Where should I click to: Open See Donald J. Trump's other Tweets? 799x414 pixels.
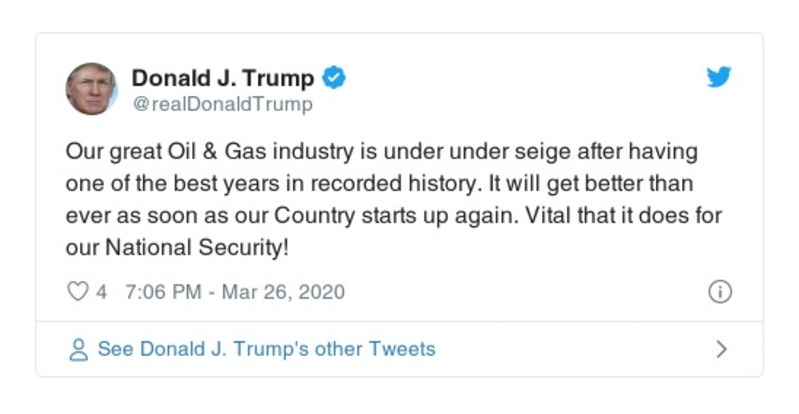(x=266, y=350)
